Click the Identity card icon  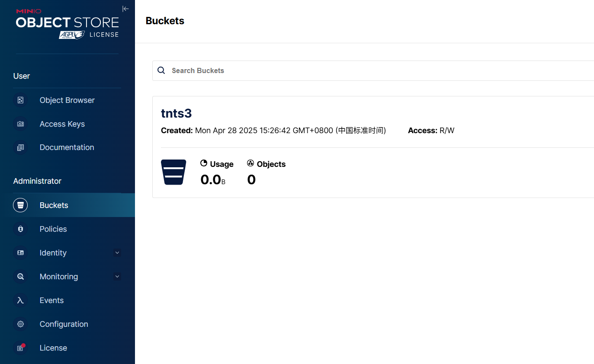[x=20, y=252]
